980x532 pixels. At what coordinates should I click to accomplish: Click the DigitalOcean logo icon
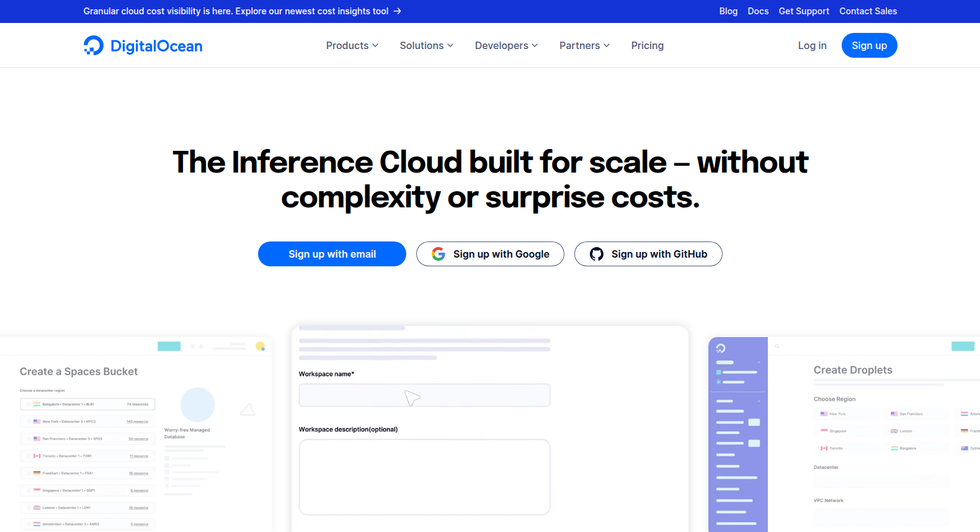[94, 45]
